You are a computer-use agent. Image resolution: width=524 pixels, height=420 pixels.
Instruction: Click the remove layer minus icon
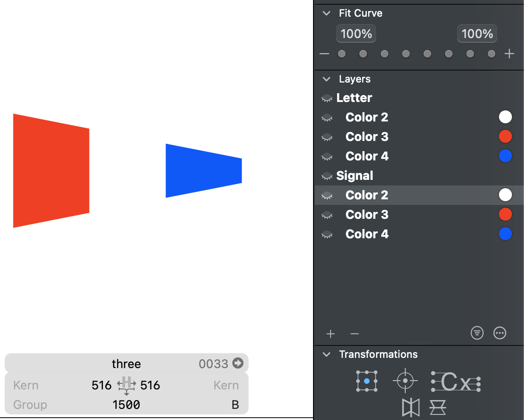(x=354, y=334)
